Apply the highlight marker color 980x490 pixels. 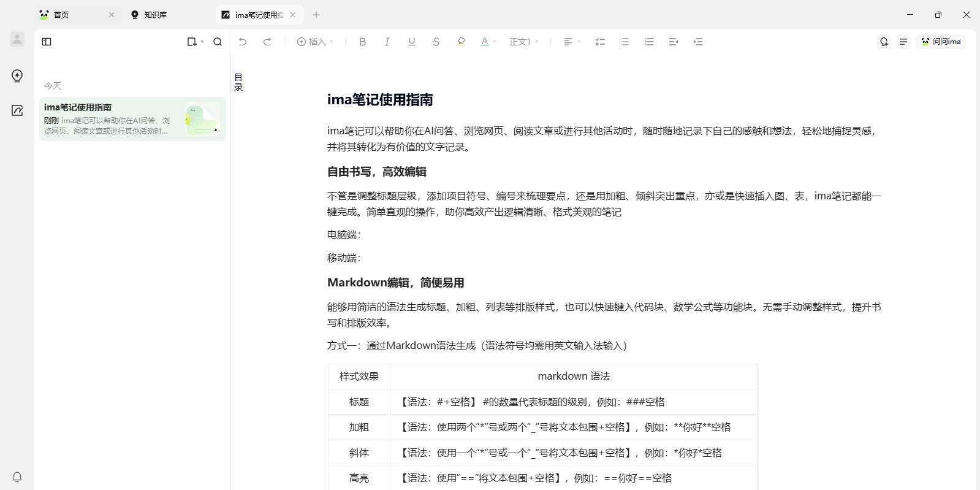[462, 42]
